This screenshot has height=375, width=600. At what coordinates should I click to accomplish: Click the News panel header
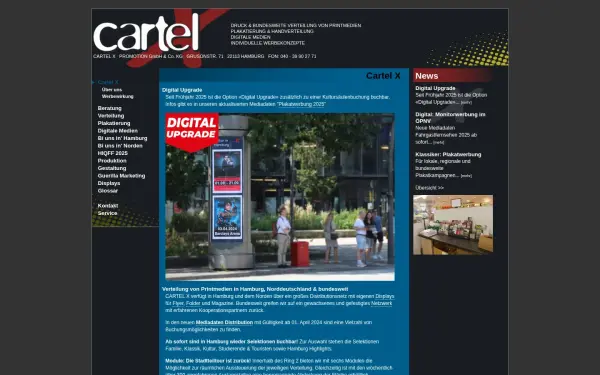(453, 75)
